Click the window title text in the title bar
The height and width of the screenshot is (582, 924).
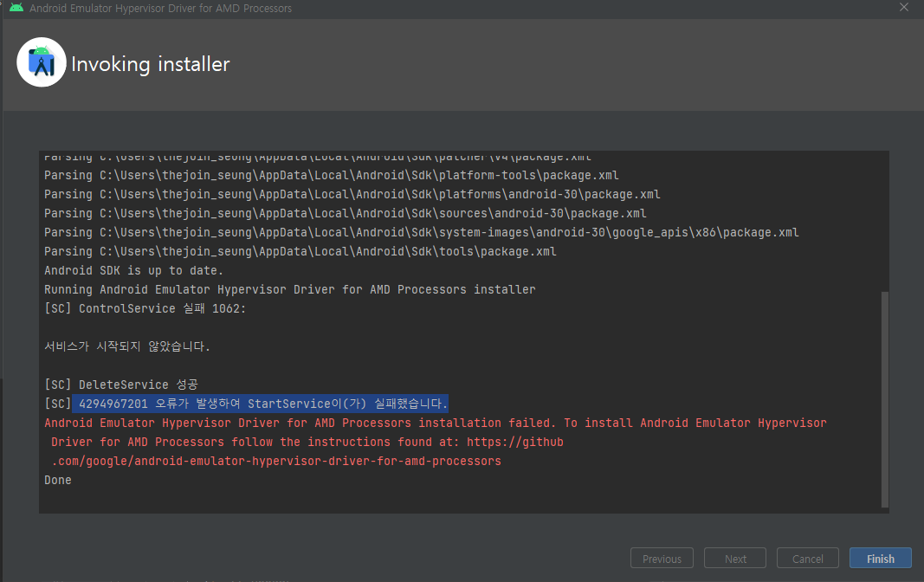pos(160,9)
